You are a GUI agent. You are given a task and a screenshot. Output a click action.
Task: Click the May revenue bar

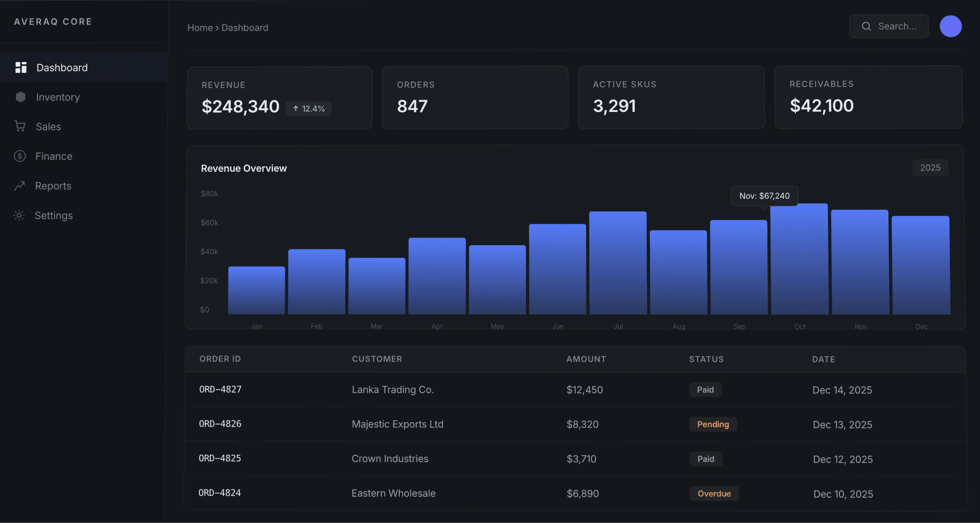tap(497, 280)
